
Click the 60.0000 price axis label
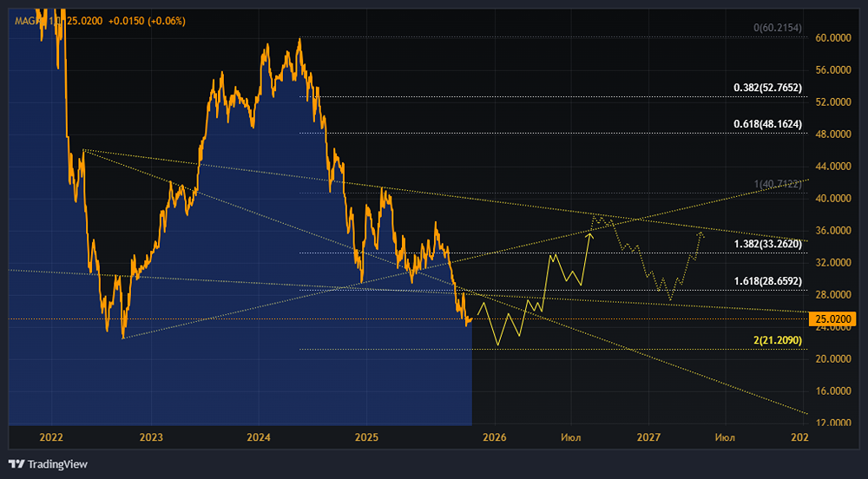click(x=833, y=37)
